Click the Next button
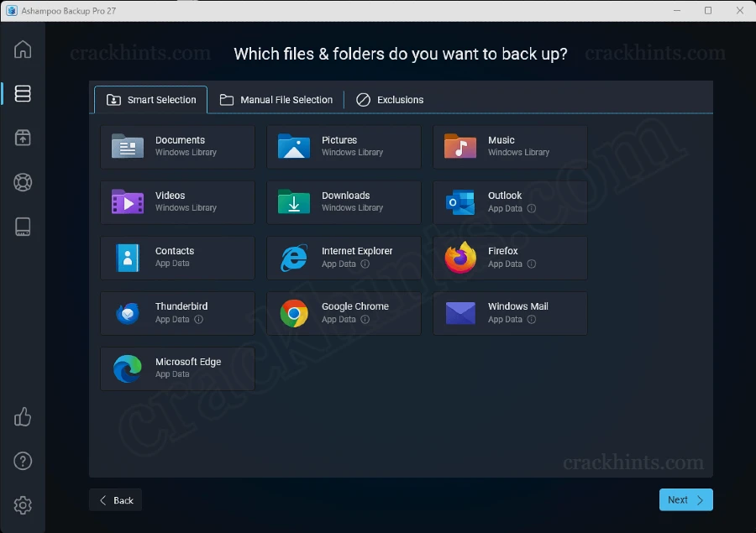 pos(685,499)
